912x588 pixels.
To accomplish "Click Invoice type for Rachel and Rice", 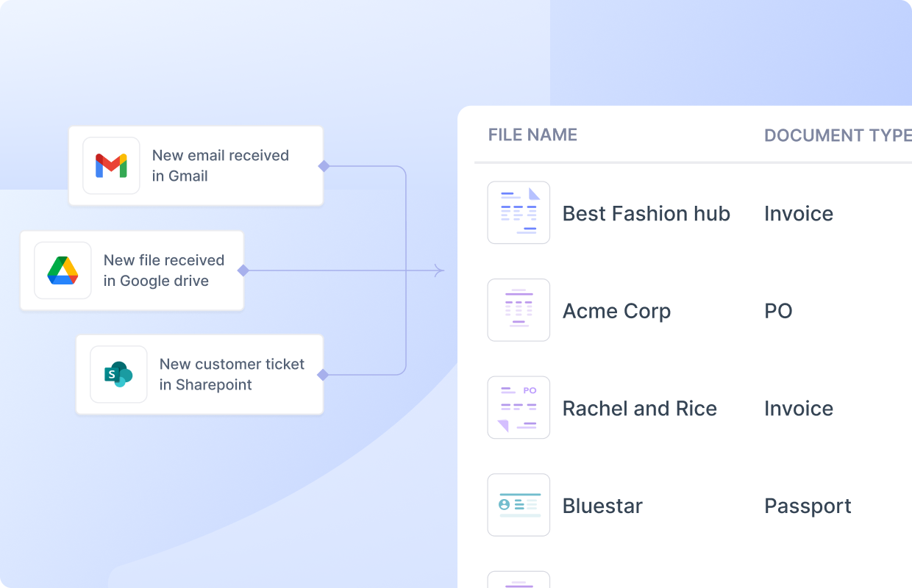I will pos(799,409).
